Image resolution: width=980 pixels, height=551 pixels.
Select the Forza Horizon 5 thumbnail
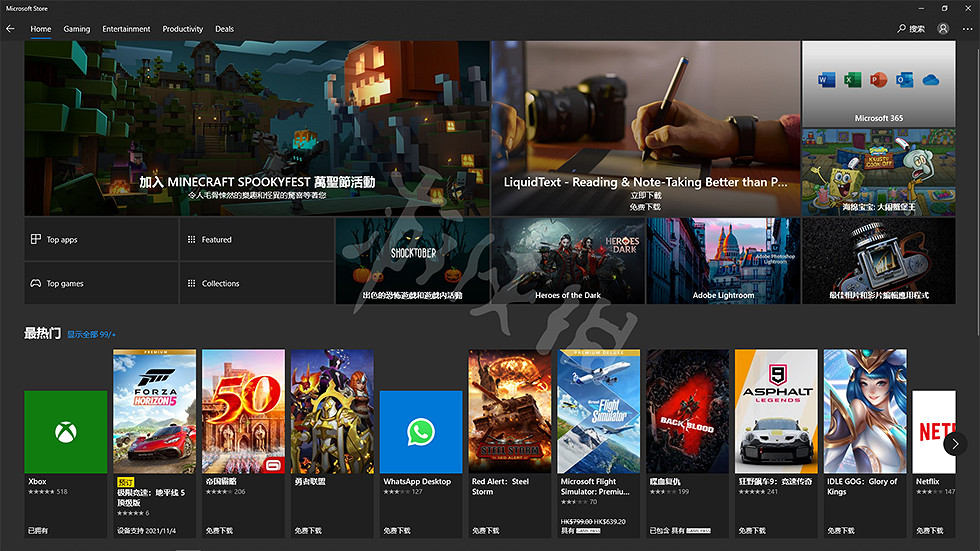(x=154, y=411)
